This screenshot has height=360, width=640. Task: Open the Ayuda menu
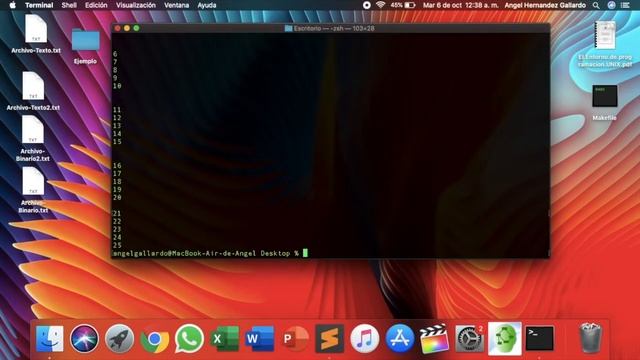click(x=207, y=5)
